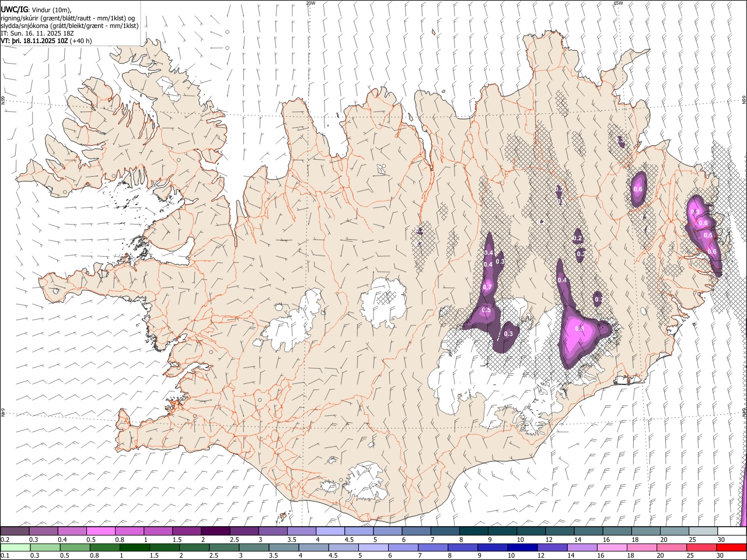This screenshot has height=560, width=747.
Task: Pick the light pink 16 swatch, bottom legend row
Action: click(611, 547)
